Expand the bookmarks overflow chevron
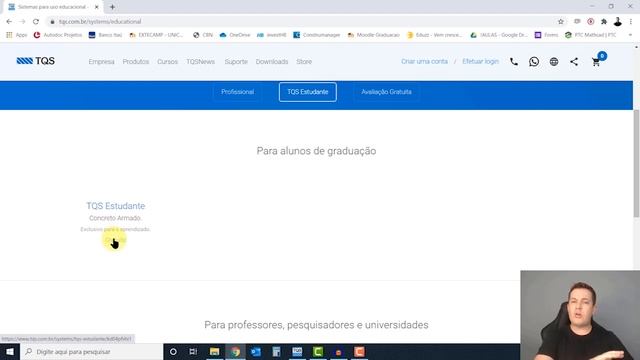 (x=630, y=35)
